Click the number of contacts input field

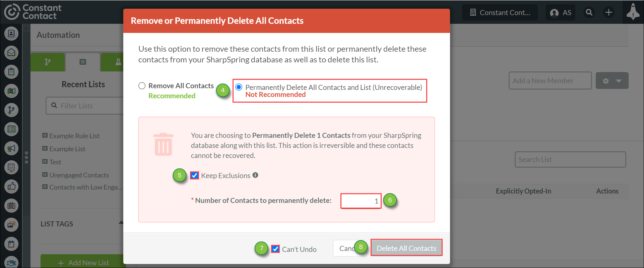tap(361, 201)
